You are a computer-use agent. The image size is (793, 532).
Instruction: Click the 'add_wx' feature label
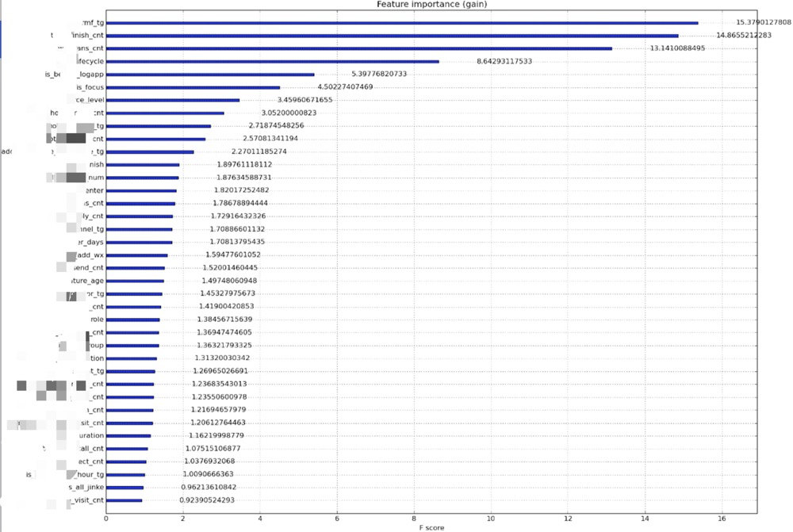pos(90,255)
